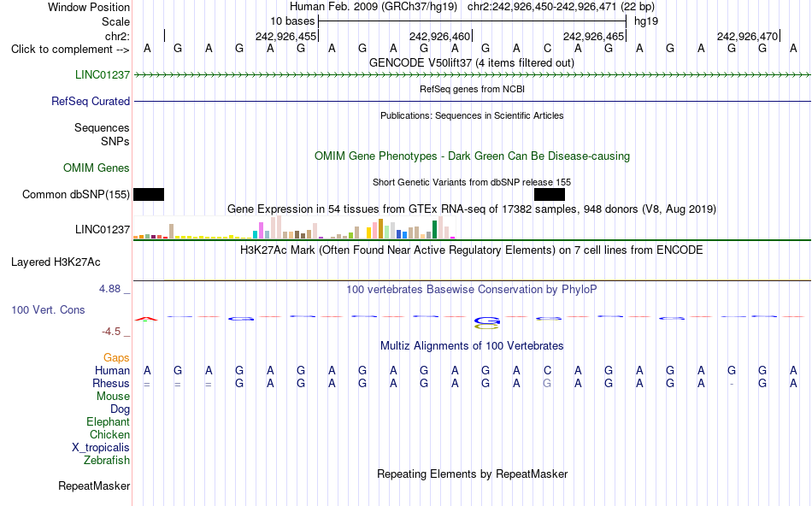The image size is (812, 506).
Task: Click 'Repeating Elements by RepeatMasker' title
Action: click(x=472, y=474)
